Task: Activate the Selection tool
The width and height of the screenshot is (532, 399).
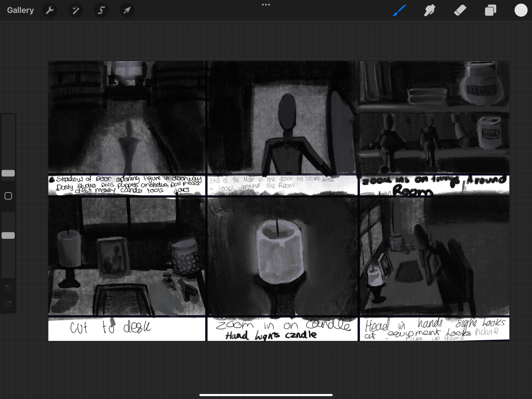Action: pyautogui.click(x=101, y=10)
